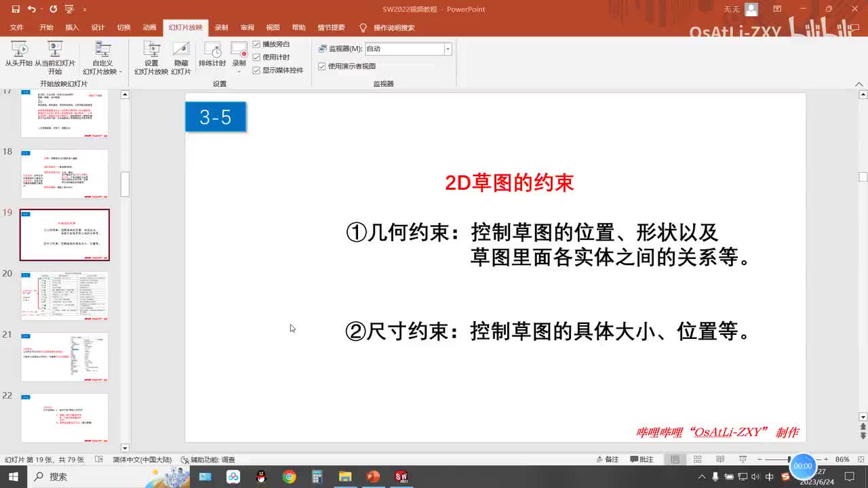868x488 pixels.
Task: Switch to Slide Sorter view
Action: 697,460
